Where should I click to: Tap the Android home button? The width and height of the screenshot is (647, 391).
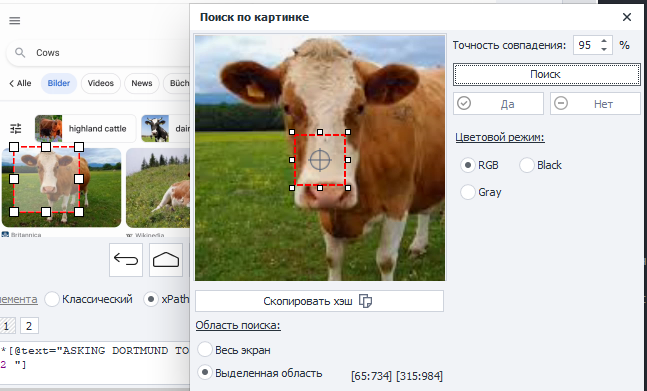pos(166,260)
